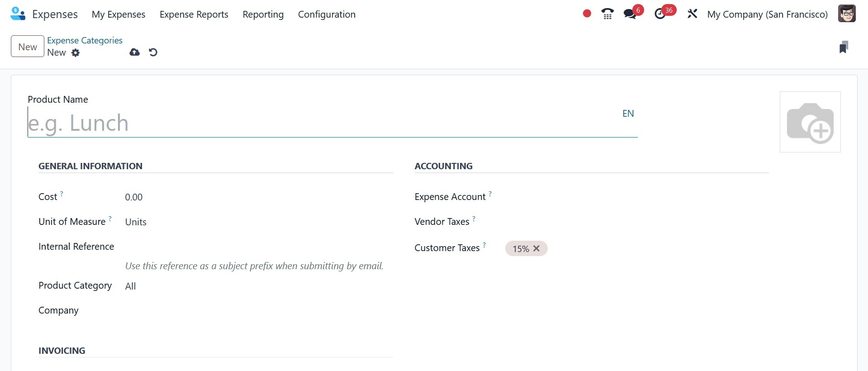Click the EN translation button

pyautogui.click(x=628, y=114)
